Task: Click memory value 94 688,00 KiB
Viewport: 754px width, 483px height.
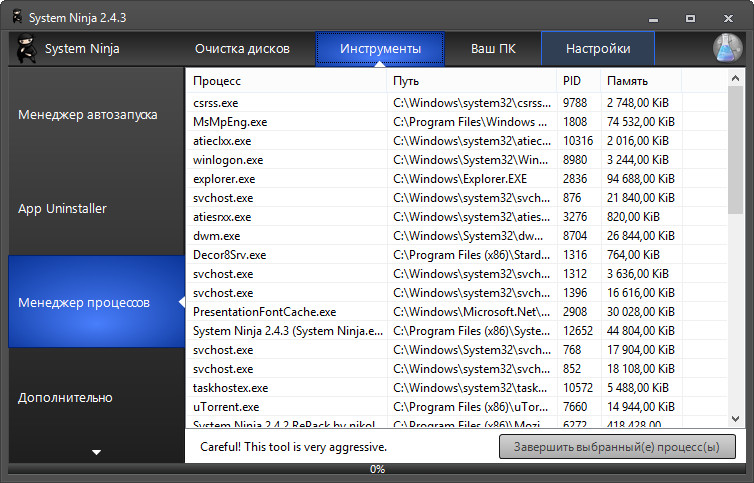Action: click(x=641, y=179)
